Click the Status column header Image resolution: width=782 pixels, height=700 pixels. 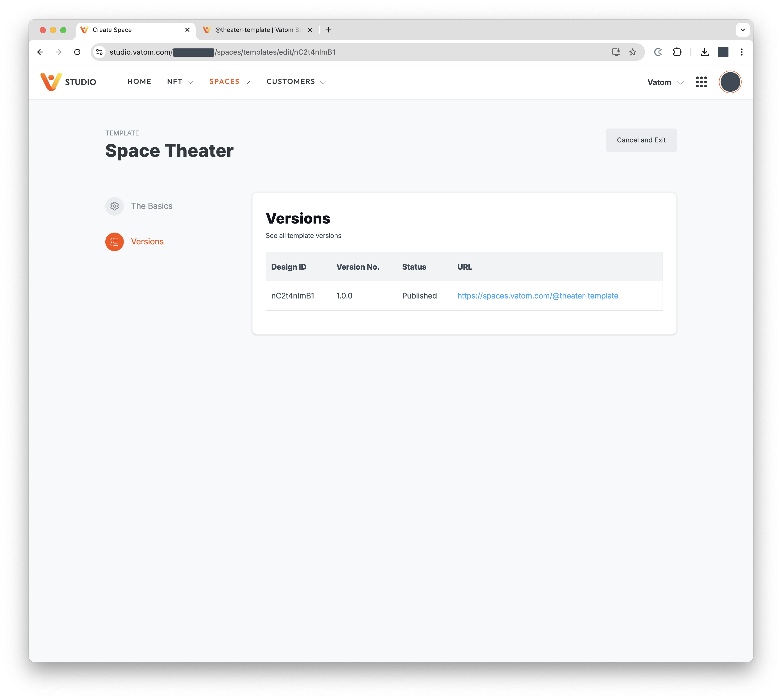pos(414,267)
